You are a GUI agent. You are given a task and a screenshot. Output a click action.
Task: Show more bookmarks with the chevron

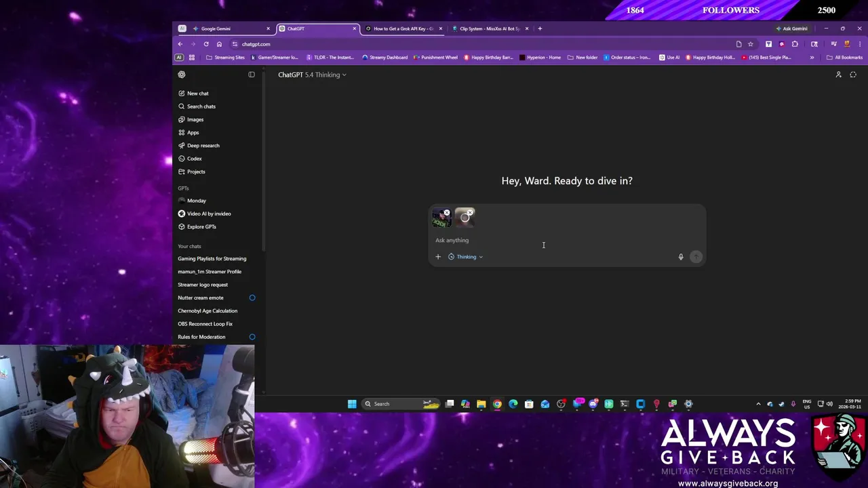click(x=812, y=58)
